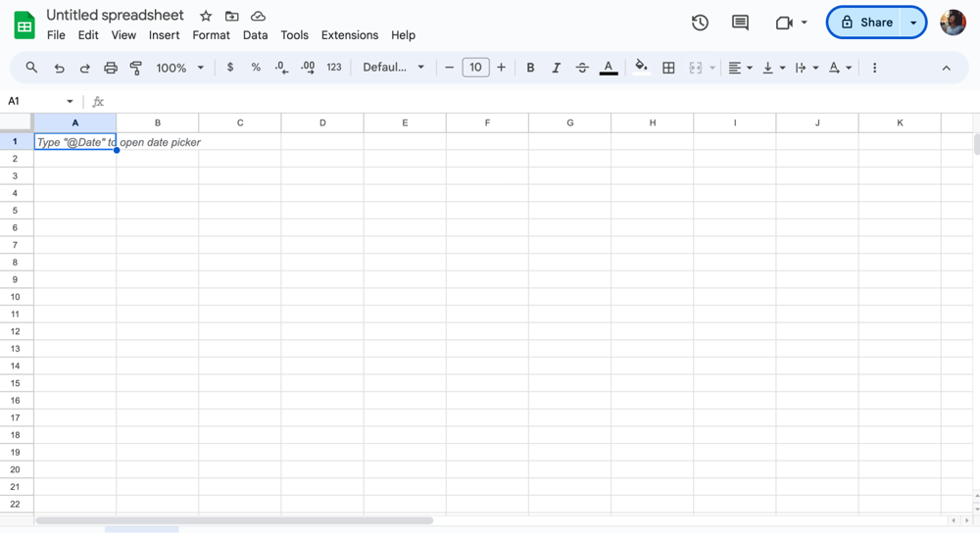Star the Untitled spreadsheet document
The image size is (980, 533).
pyautogui.click(x=206, y=16)
